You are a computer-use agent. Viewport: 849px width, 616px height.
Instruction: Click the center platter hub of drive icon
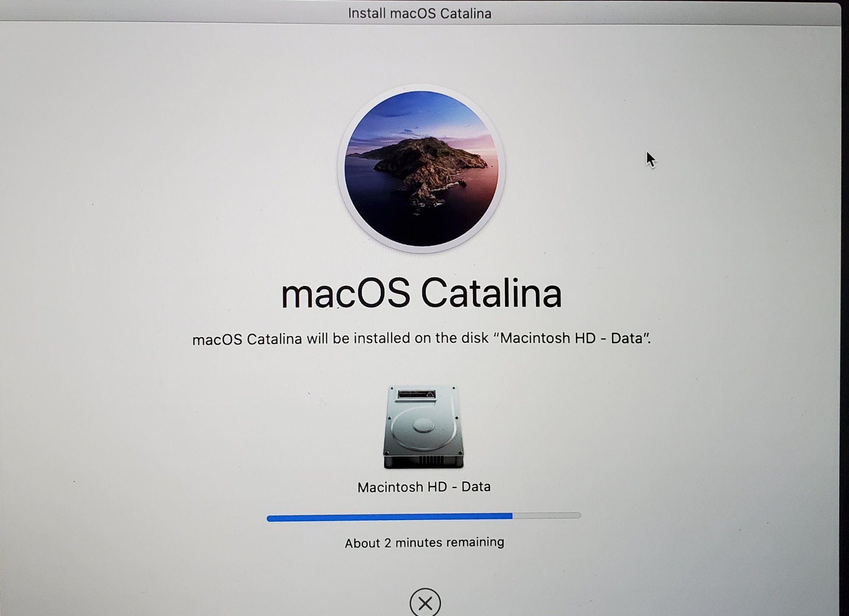423,425
